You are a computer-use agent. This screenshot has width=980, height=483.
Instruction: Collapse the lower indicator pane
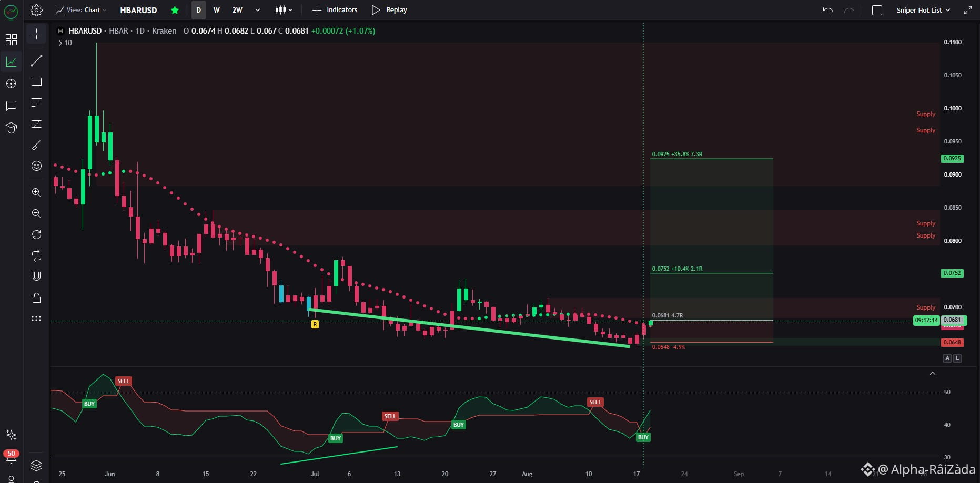pyautogui.click(x=932, y=374)
